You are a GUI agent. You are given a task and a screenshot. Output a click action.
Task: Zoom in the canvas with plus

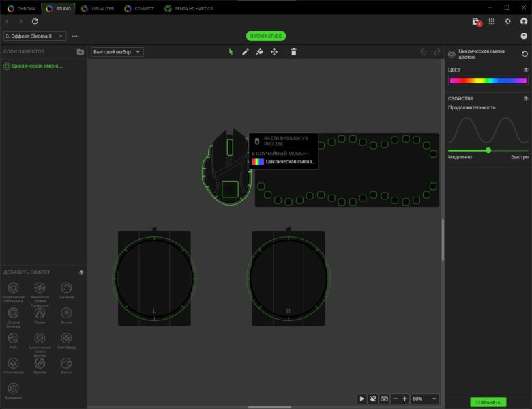coord(404,399)
